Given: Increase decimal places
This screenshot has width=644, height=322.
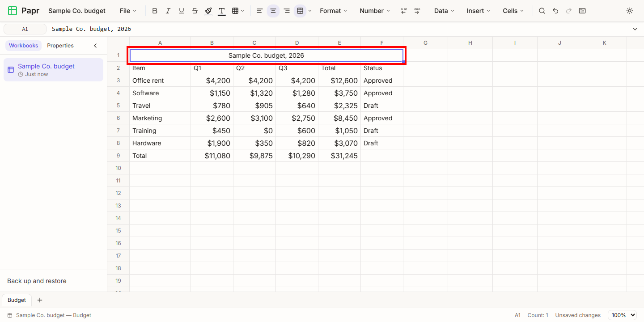Looking at the screenshot, I should [417, 11].
